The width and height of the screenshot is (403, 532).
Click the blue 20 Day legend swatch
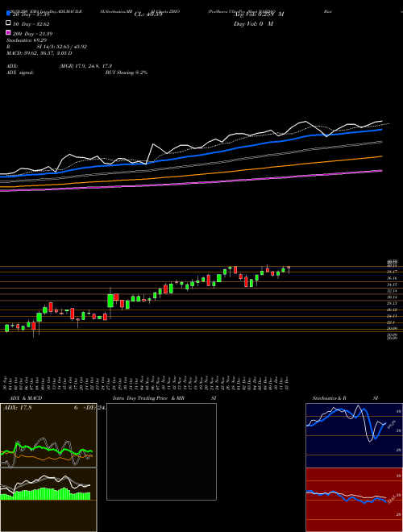(8, 13)
